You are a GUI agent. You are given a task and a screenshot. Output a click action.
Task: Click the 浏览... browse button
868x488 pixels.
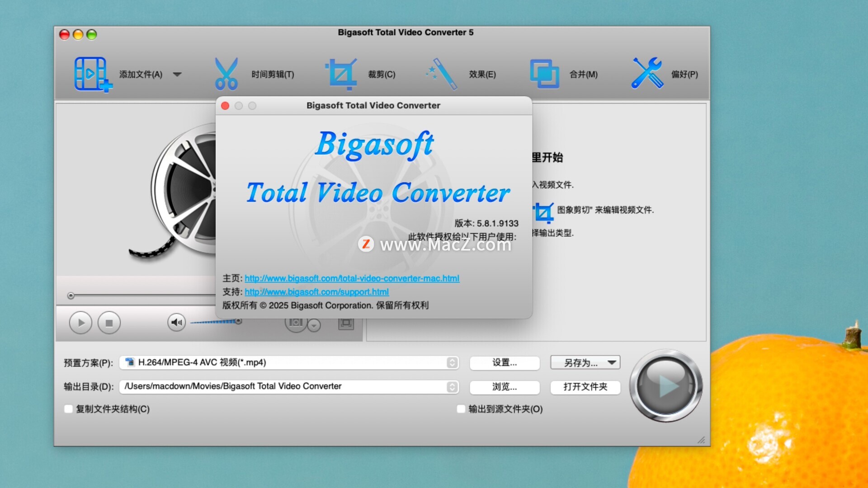tap(505, 387)
